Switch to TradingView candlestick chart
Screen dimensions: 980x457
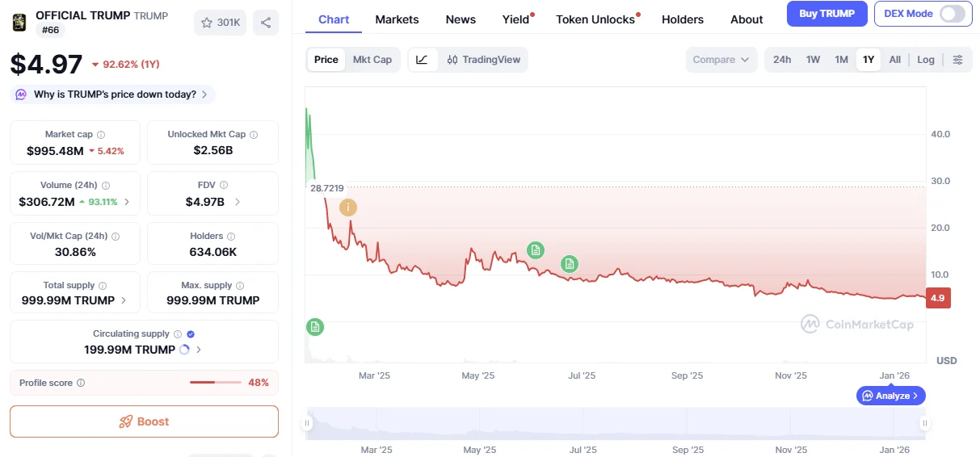pyautogui.click(x=484, y=60)
